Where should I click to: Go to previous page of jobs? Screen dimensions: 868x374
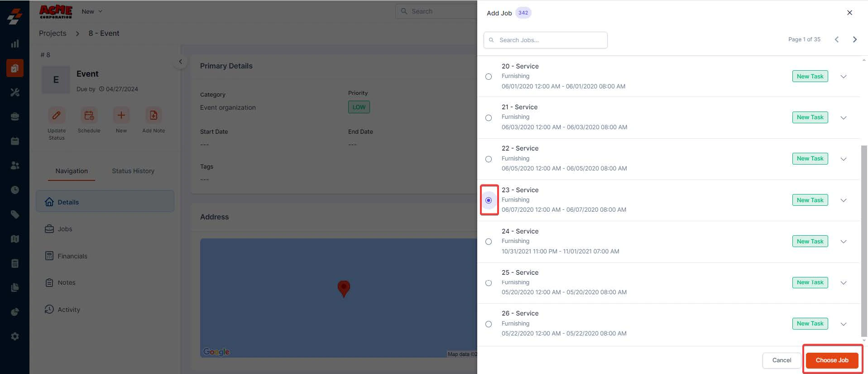click(837, 39)
